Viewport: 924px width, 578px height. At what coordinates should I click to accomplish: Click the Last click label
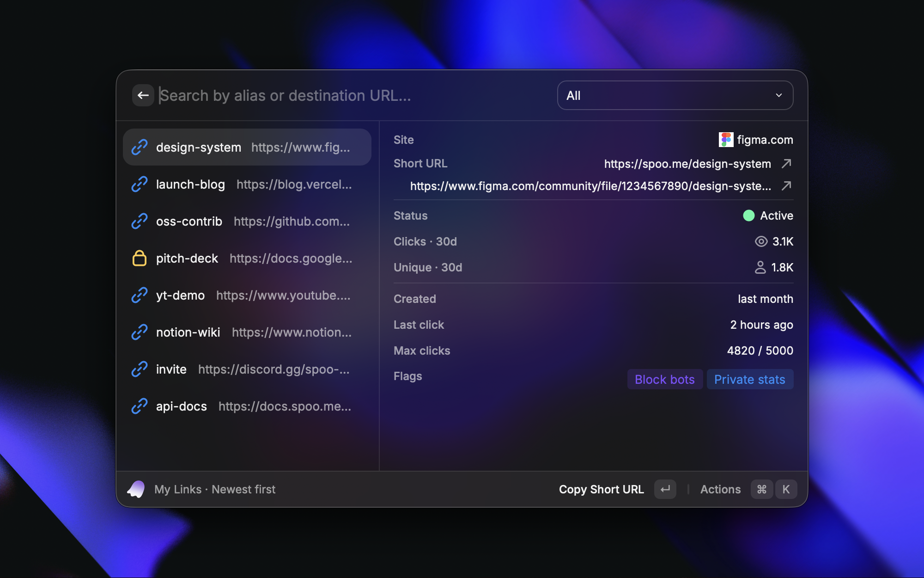419,325
